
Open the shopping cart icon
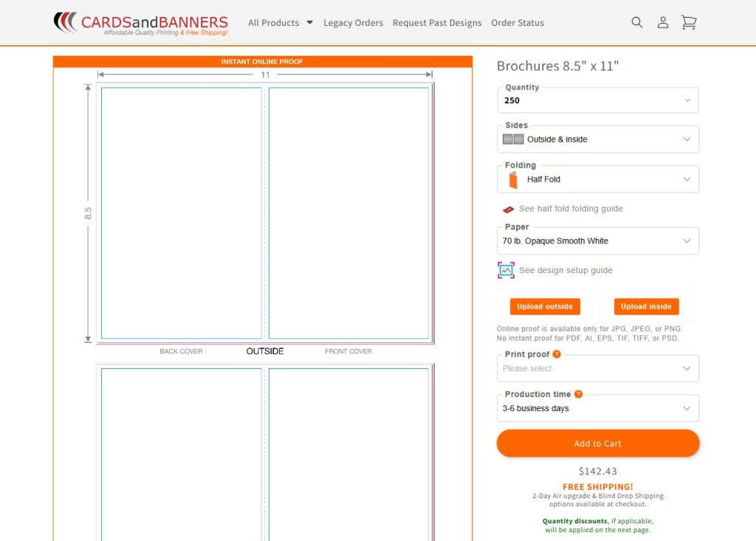point(689,23)
